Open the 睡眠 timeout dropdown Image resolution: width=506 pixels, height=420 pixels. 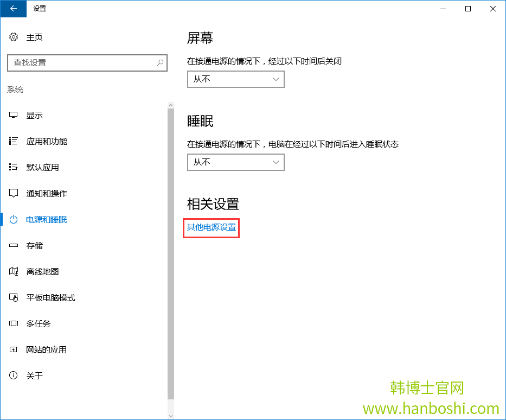click(x=235, y=162)
